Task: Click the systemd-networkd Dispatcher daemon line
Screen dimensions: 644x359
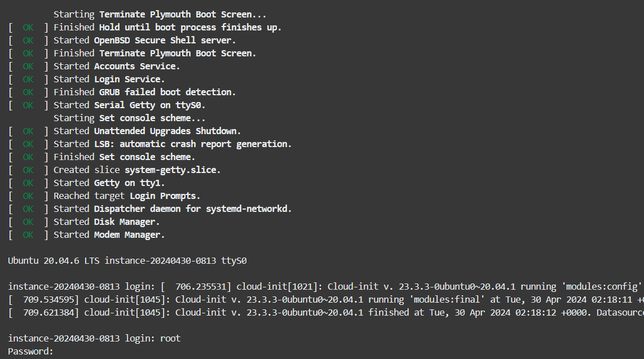Action: click(173, 209)
